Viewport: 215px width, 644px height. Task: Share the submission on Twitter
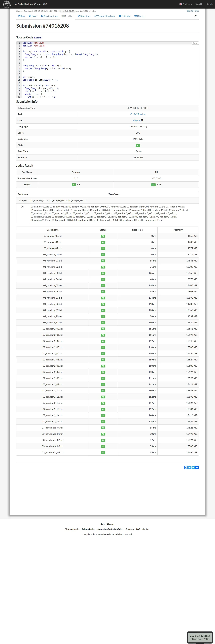click(190, 467)
